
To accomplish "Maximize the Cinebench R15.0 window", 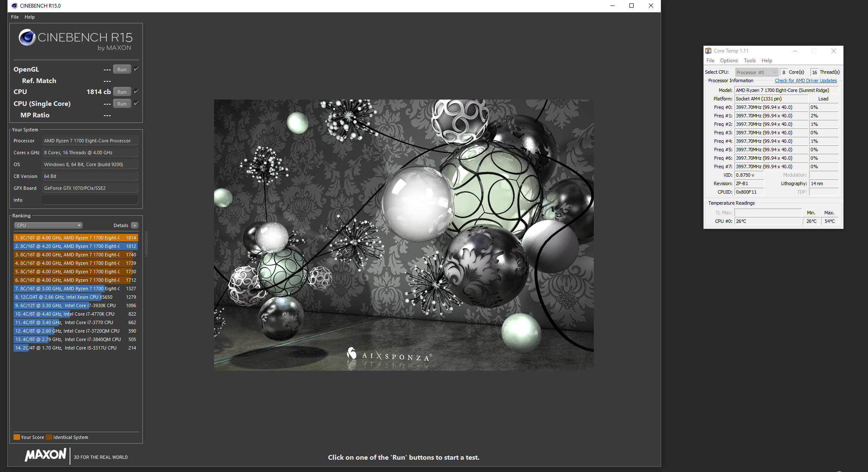I will pos(632,6).
